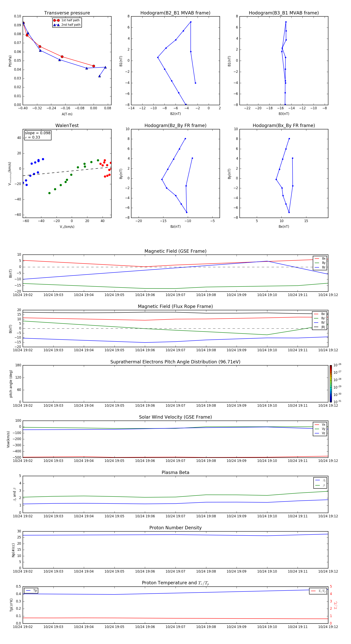
Task: Click the '10^-26' colorbar label
Action: (337, 365)
